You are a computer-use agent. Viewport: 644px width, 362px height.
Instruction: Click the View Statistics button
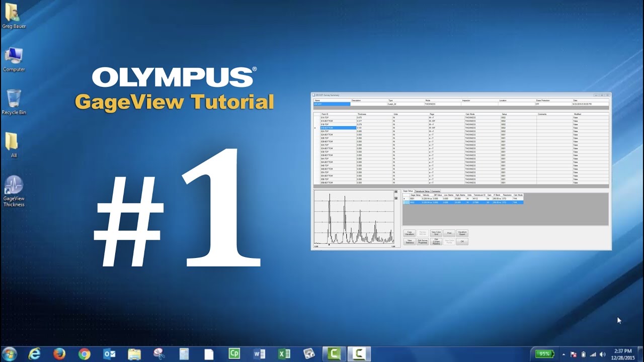click(x=410, y=242)
